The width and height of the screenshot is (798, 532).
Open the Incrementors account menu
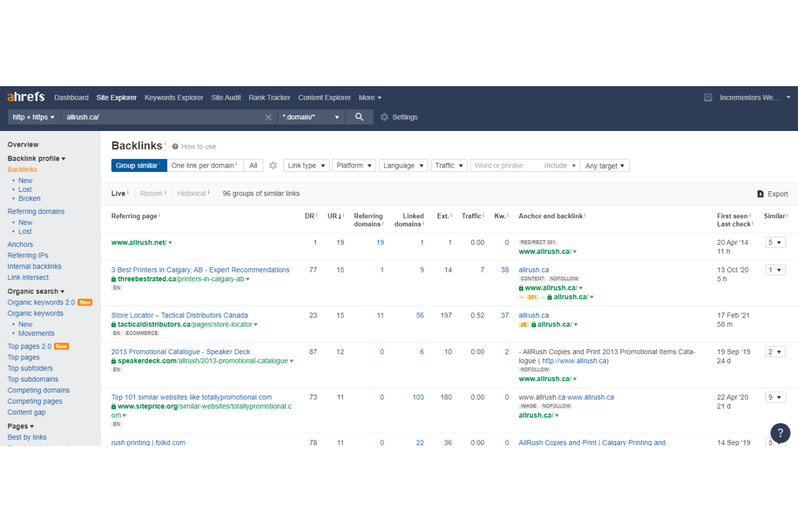(754, 98)
